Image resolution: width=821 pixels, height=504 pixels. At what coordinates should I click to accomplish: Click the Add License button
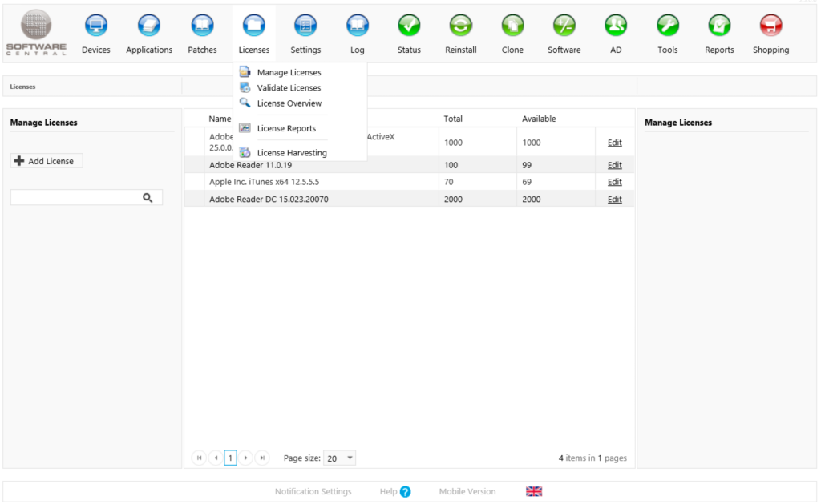pos(47,161)
